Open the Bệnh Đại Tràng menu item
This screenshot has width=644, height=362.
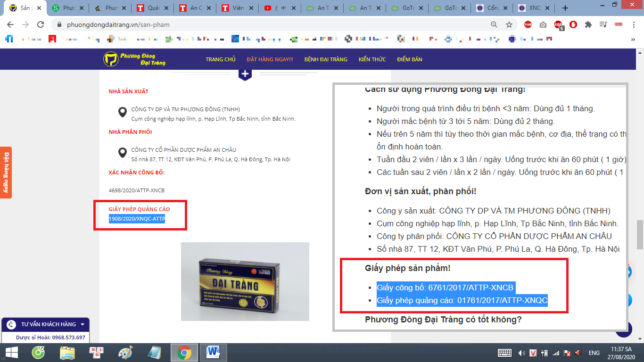pos(326,59)
